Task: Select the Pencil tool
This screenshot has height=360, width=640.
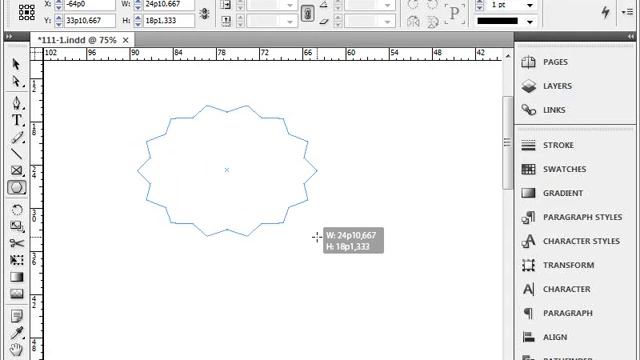Action: pyautogui.click(x=16, y=137)
